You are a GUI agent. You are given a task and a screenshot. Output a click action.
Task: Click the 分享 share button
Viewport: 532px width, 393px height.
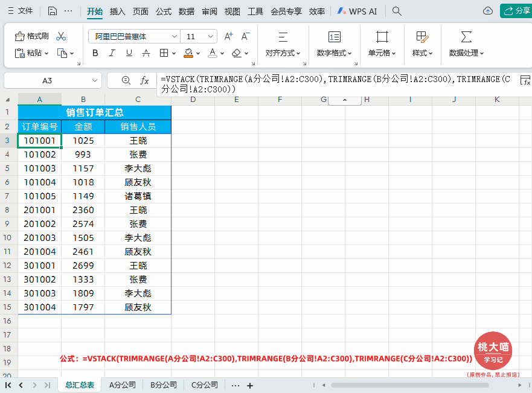(517, 11)
